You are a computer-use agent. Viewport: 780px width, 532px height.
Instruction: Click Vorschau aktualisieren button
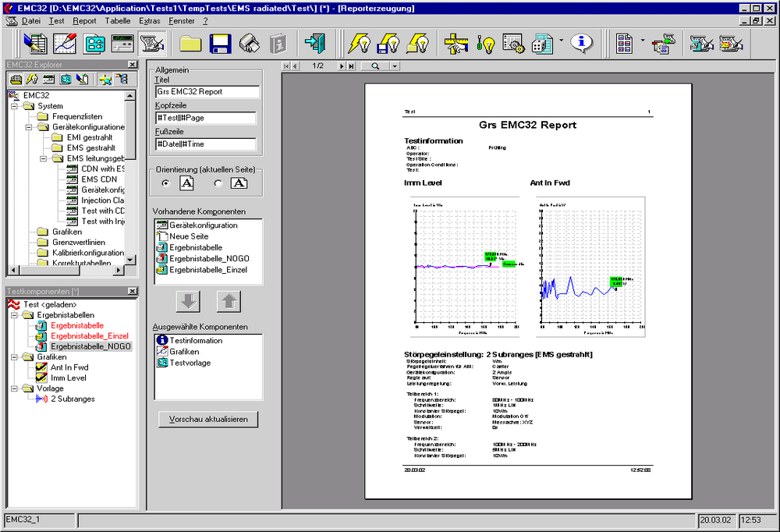pyautogui.click(x=208, y=420)
